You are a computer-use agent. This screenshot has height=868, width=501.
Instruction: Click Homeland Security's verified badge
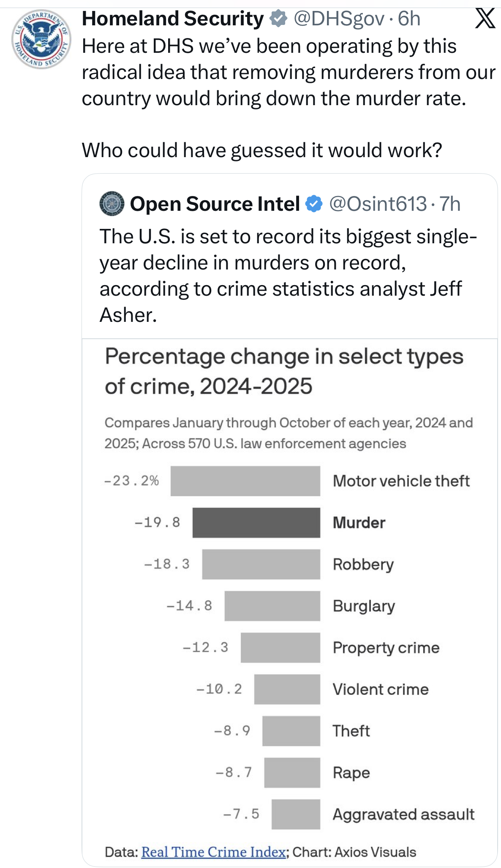click(278, 19)
